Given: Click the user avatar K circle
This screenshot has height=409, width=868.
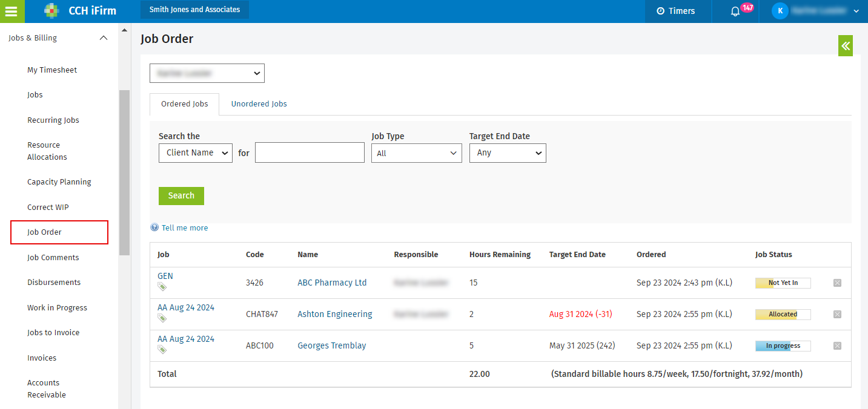Looking at the screenshot, I should click(x=780, y=11).
